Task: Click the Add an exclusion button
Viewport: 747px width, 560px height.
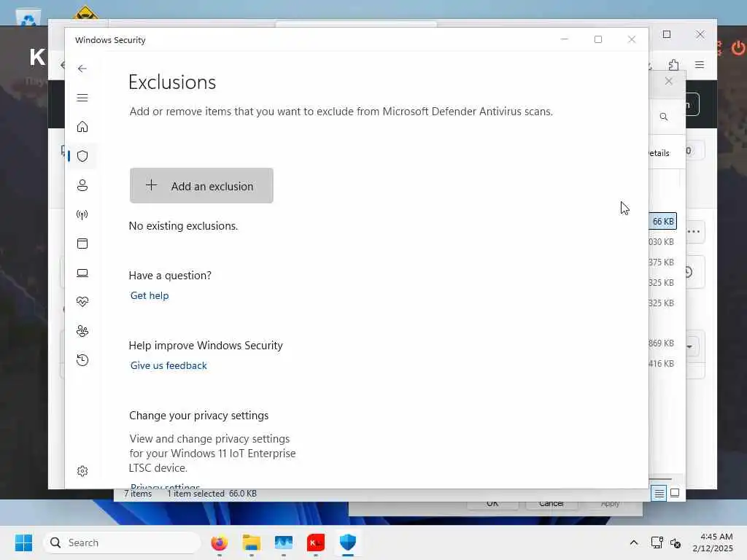Action: point(201,186)
